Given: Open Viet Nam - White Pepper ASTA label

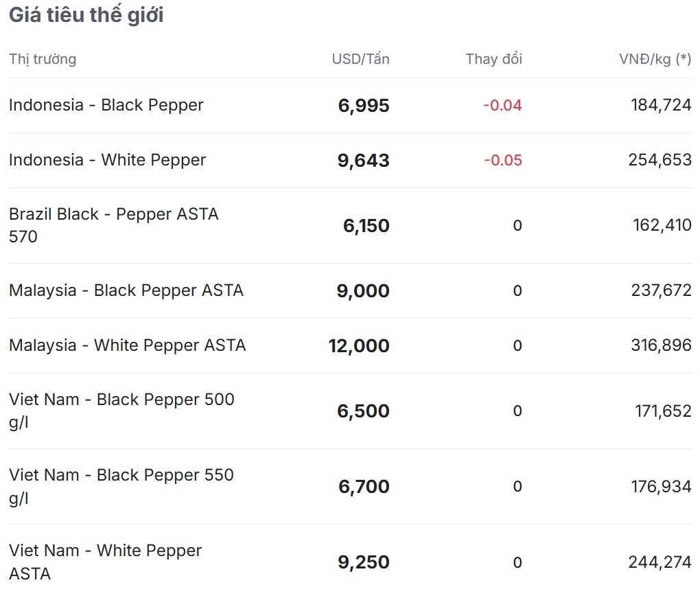Looking at the screenshot, I should pos(105,562).
